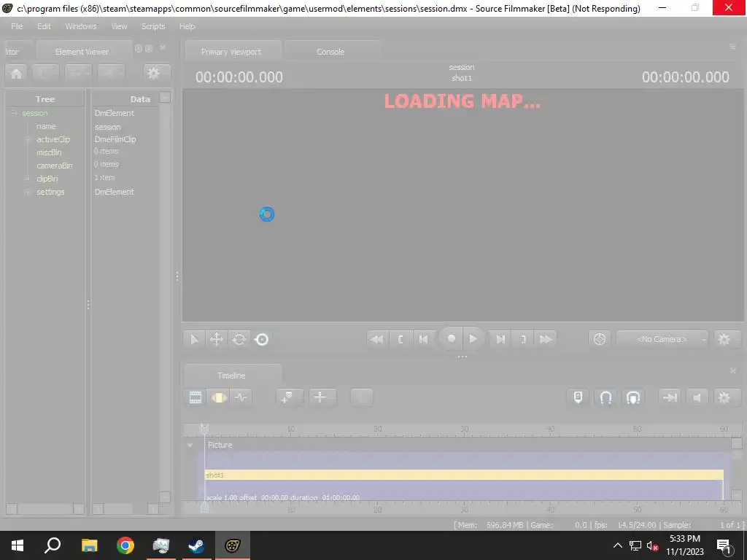747x560 pixels.
Task: Open the Edit menu
Action: pyautogui.click(x=44, y=26)
